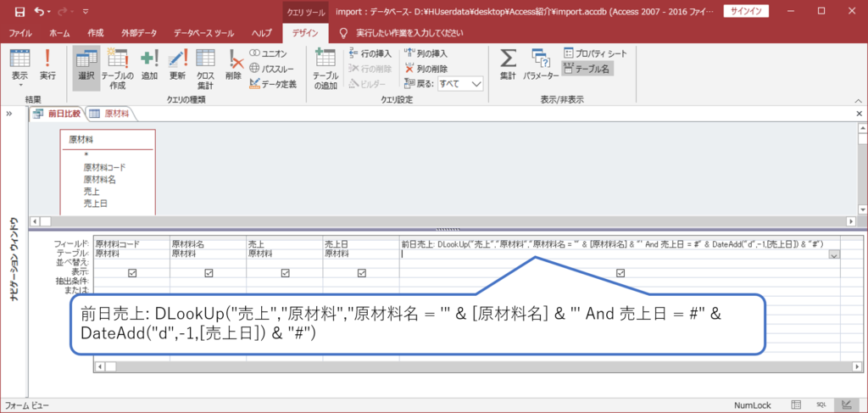Open プロパティ シート property sheet
Image resolution: width=868 pixels, height=413 pixels.
pyautogui.click(x=595, y=53)
